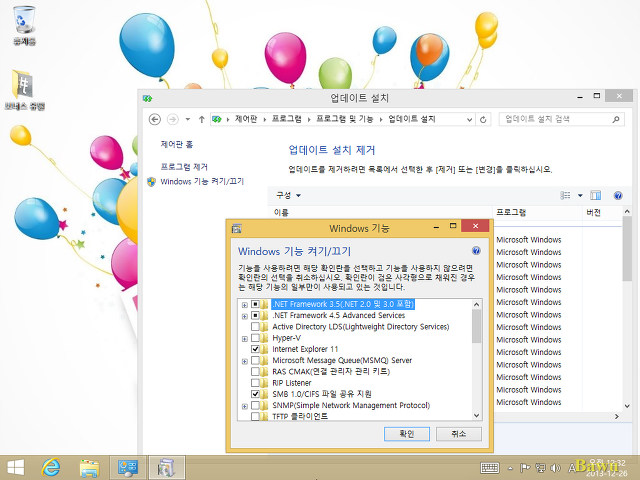Click down arrow of features list scrollbar

click(476, 416)
